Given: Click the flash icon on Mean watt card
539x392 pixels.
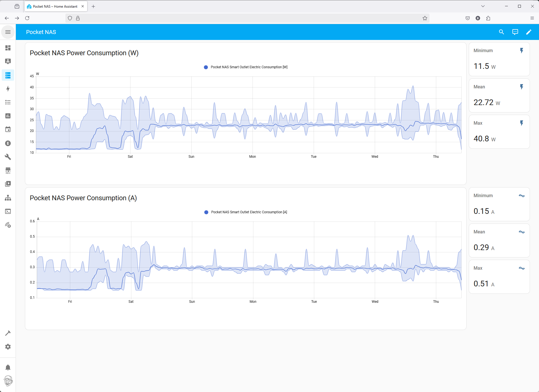Looking at the screenshot, I should point(521,87).
